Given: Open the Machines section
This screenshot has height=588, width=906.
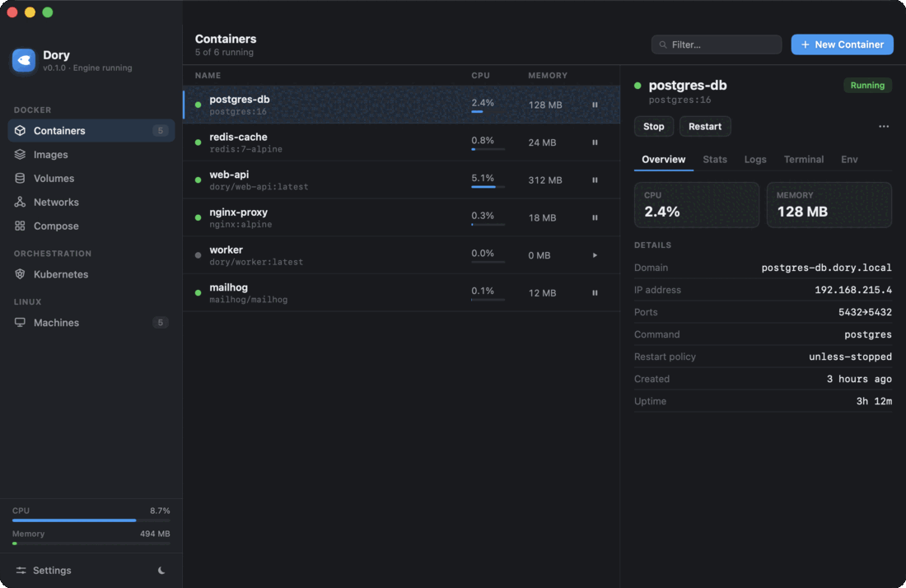Looking at the screenshot, I should click(91, 322).
